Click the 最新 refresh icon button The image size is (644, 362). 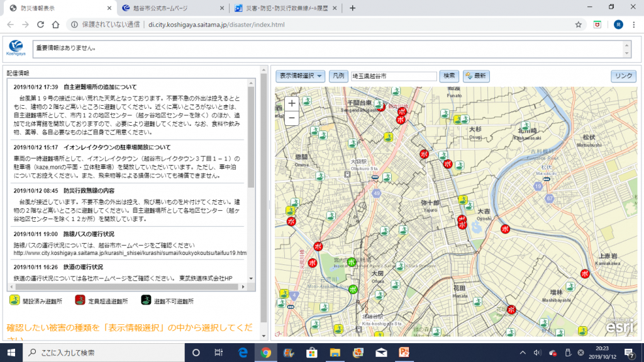tap(476, 76)
